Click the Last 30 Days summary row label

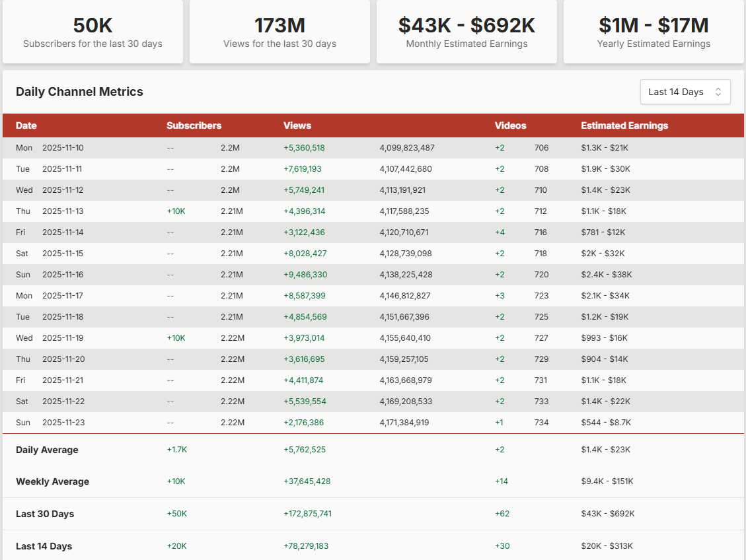pyautogui.click(x=45, y=514)
